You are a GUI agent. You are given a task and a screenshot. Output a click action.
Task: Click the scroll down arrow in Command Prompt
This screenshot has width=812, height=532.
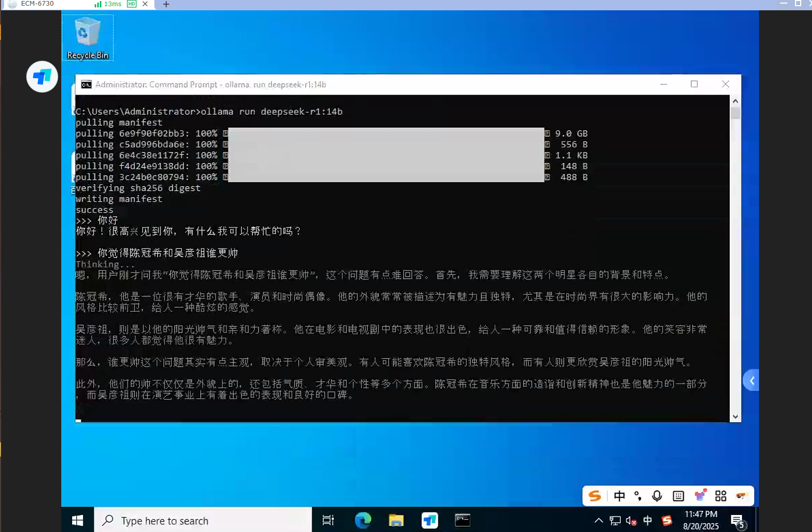click(735, 417)
